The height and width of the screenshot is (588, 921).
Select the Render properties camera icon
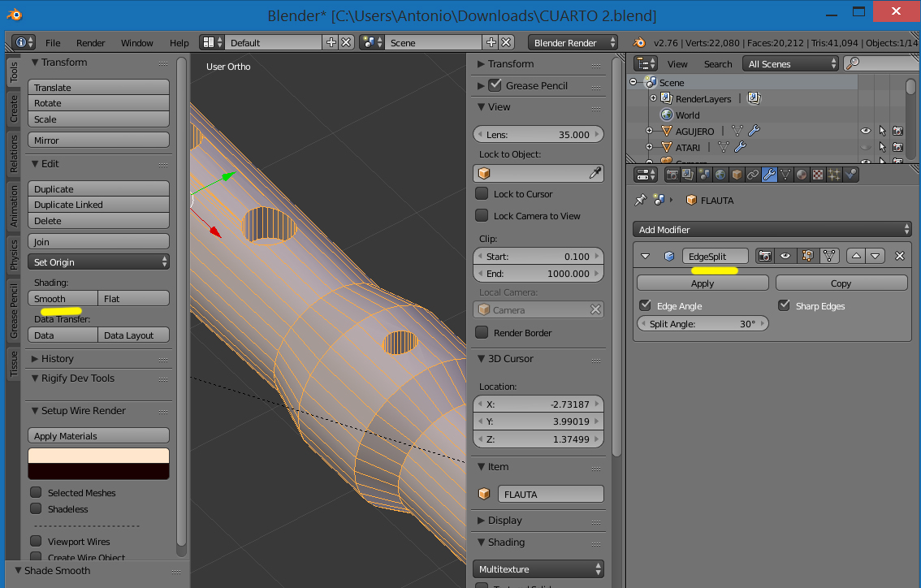[x=672, y=175]
